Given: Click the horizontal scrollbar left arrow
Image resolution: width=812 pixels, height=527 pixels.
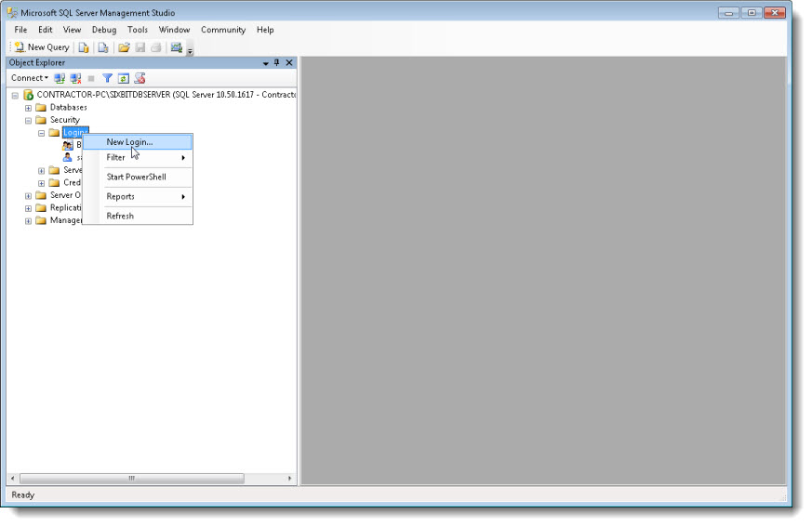Looking at the screenshot, I should coord(13,479).
